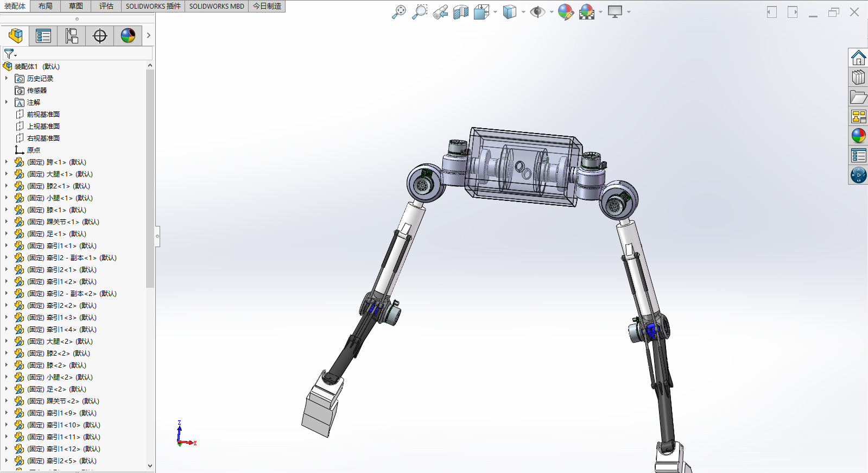Collapse the left panel using its side handle
The image size is (868, 473).
157,236
